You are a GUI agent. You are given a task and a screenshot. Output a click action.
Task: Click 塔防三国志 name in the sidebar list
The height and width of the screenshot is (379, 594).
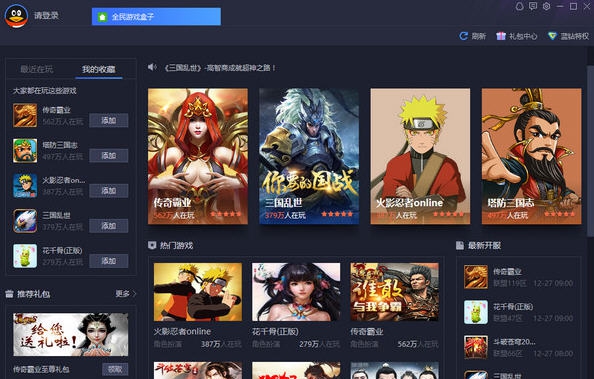click(60, 145)
